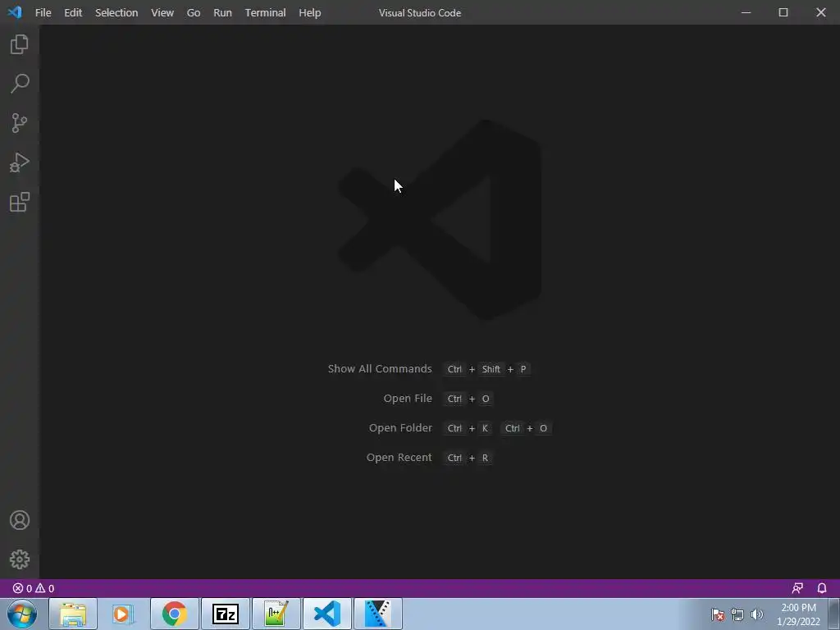Click the Open File label

click(x=407, y=398)
